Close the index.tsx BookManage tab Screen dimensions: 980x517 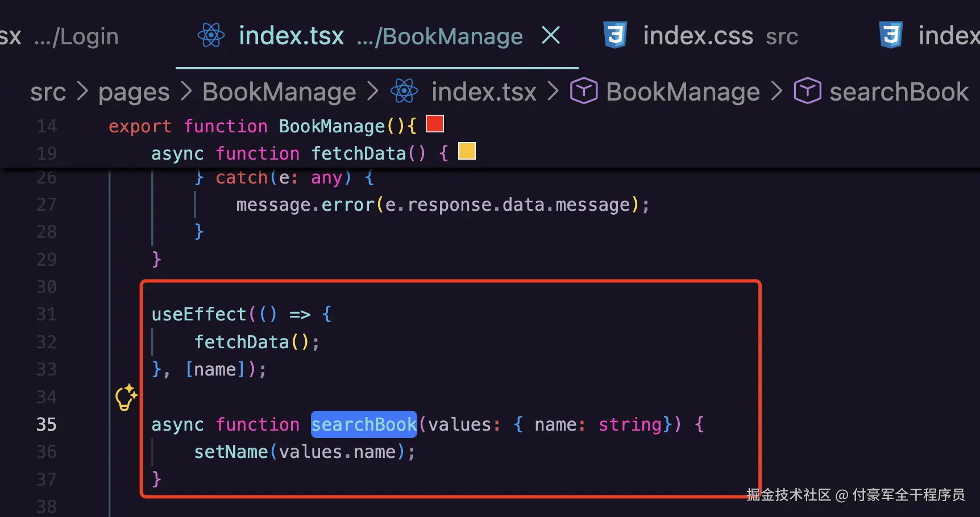pyautogui.click(x=551, y=35)
